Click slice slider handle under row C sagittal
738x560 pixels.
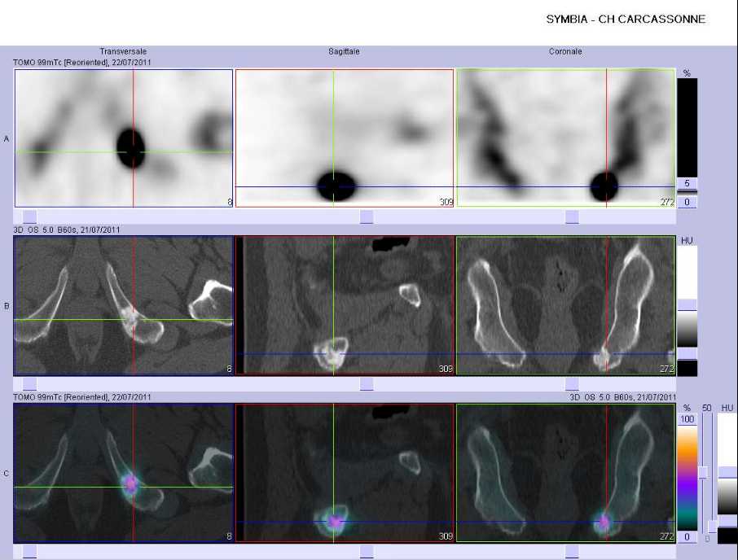point(367,552)
